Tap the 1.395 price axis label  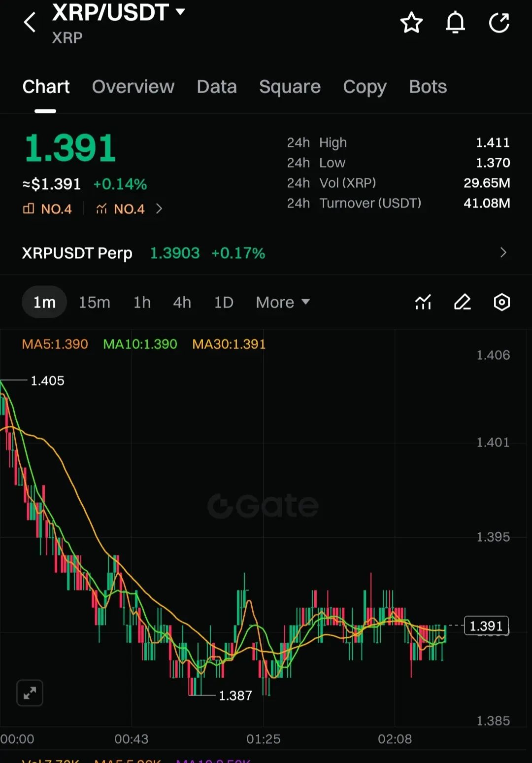493,537
